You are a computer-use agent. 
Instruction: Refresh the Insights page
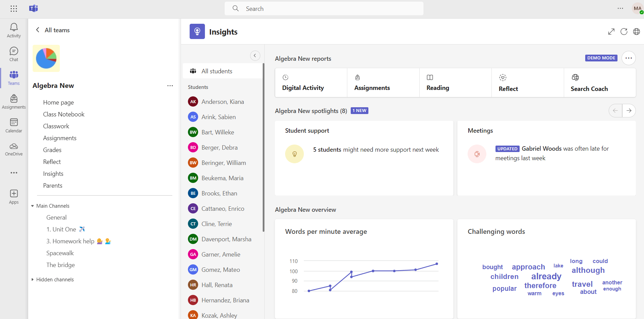tap(624, 31)
